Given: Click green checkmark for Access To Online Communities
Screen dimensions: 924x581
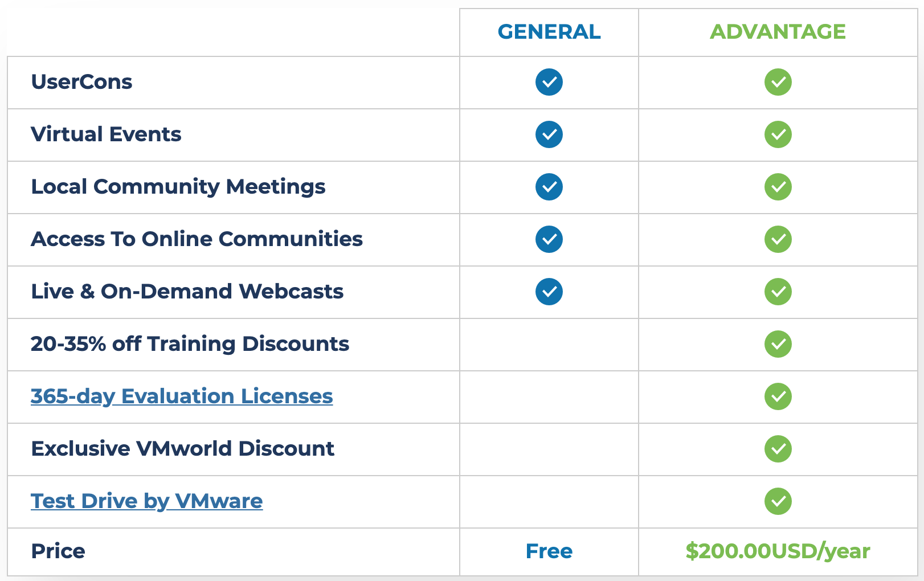Looking at the screenshot, I should click(x=778, y=239).
